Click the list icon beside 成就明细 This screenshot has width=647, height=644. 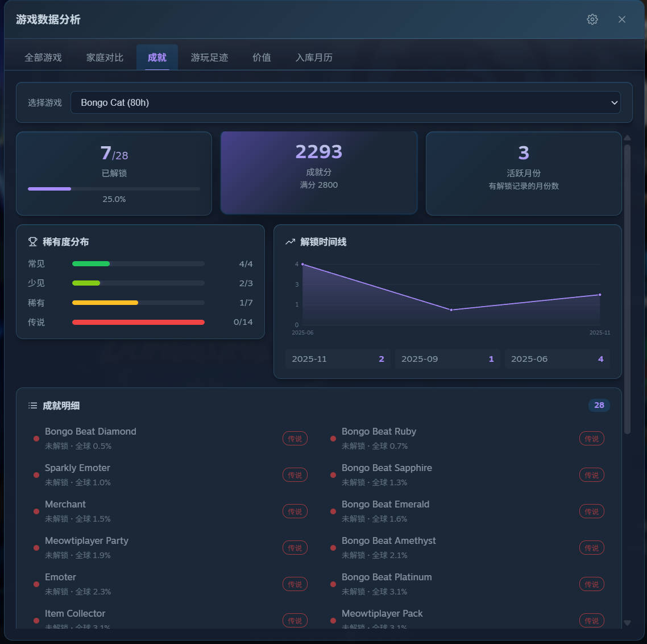pyautogui.click(x=32, y=406)
